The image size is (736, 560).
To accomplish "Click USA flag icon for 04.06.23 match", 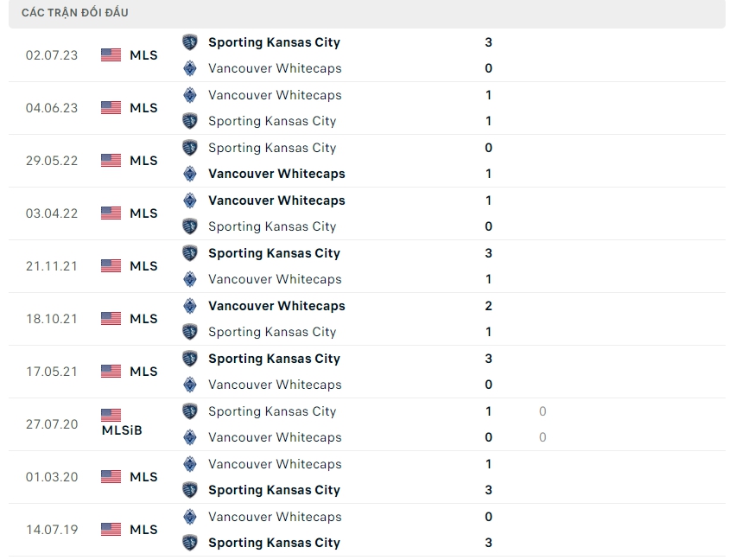I will point(111,108).
